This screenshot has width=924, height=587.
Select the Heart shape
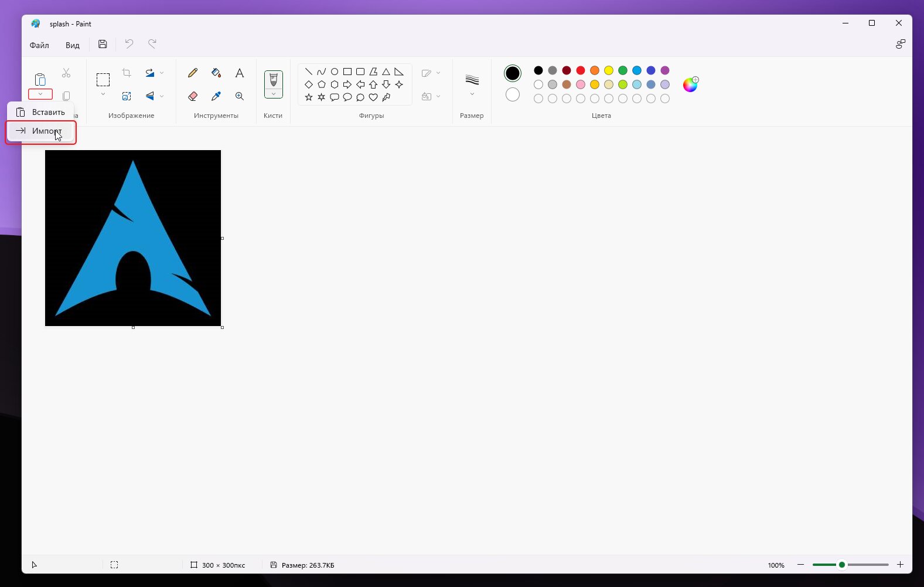point(373,97)
